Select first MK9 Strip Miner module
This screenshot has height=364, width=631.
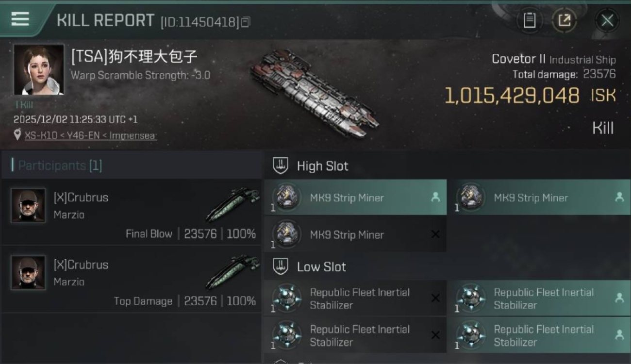pyautogui.click(x=355, y=198)
